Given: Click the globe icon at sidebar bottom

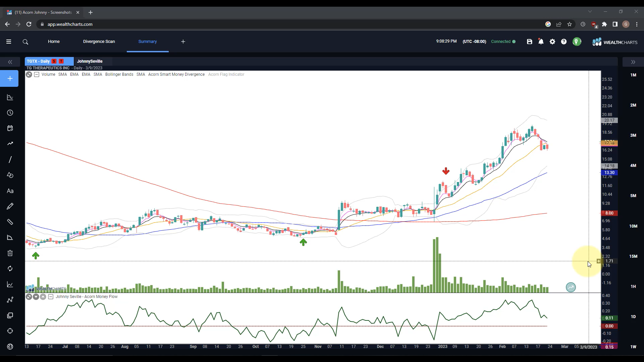Looking at the screenshot, I should [x=10, y=347].
